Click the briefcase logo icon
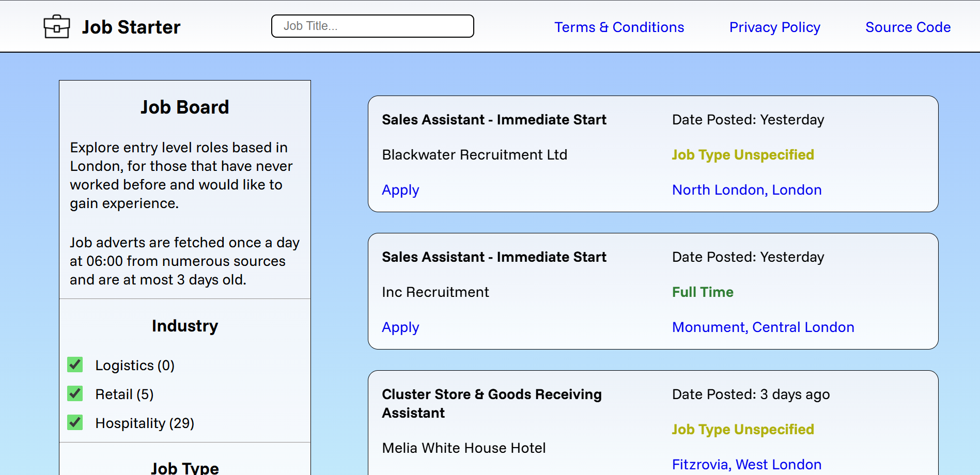The width and height of the screenshot is (980, 475). click(57, 26)
